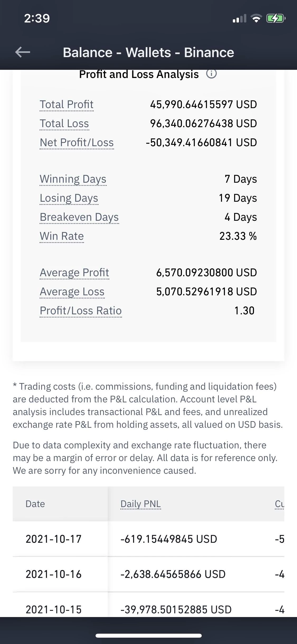Tap the back arrow in header
This screenshot has height=644, width=297.
(x=23, y=52)
